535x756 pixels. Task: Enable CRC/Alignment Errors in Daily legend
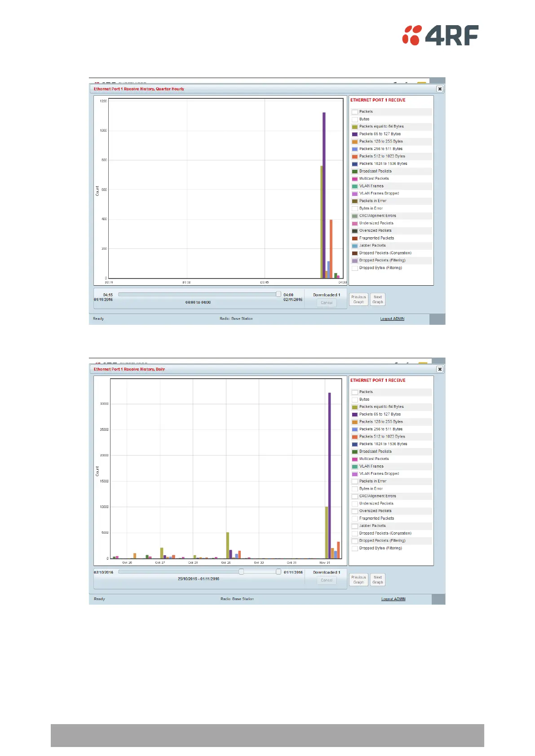pos(354,496)
